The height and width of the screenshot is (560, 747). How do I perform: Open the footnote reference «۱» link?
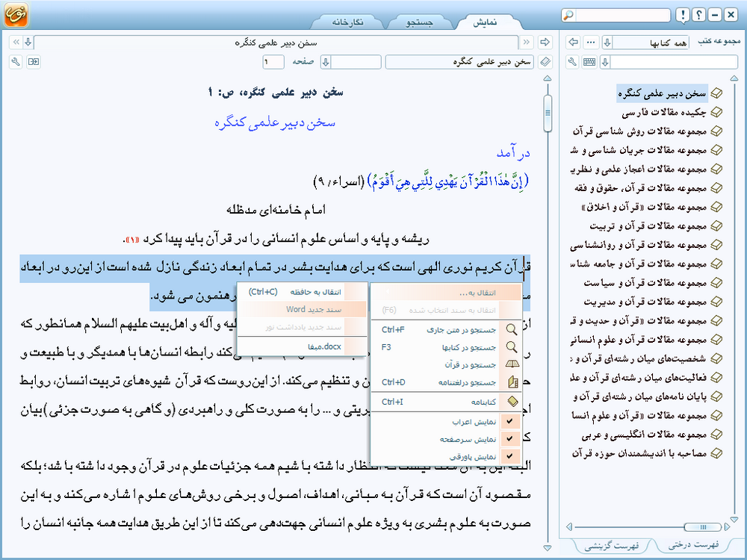point(131,240)
